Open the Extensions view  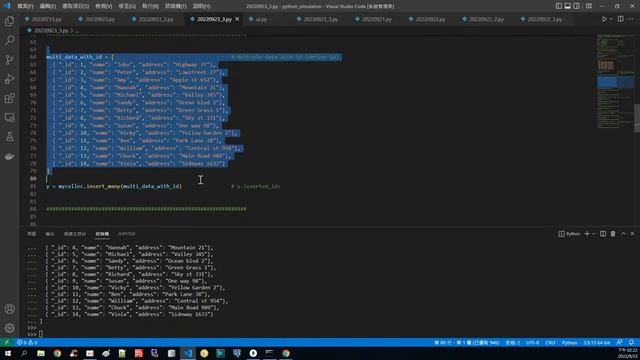[9, 98]
